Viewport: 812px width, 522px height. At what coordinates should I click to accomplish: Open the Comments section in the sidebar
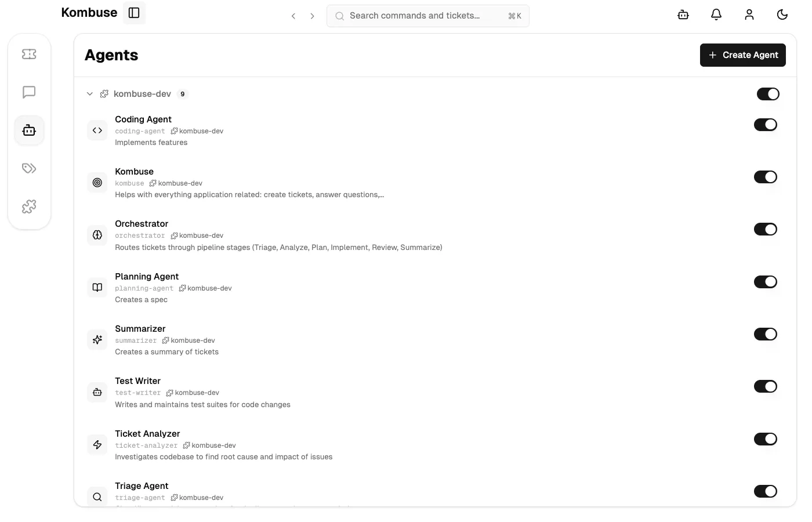29,92
